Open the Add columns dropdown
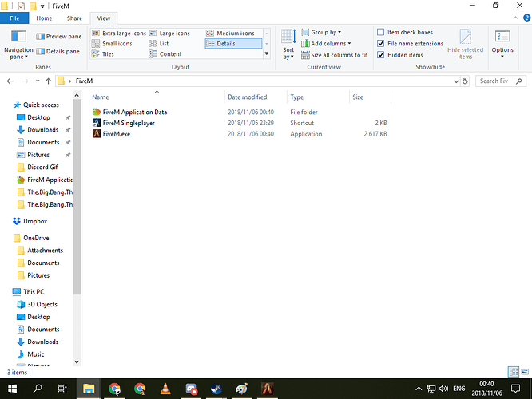532x399 pixels. tap(326, 44)
